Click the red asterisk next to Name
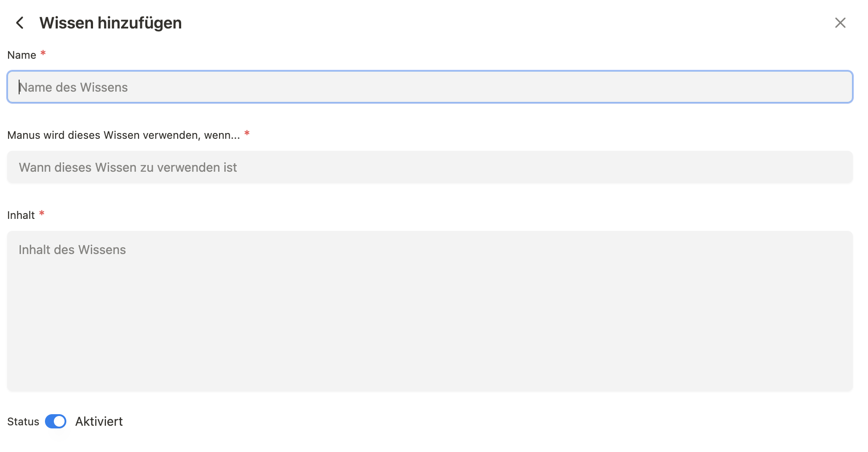 [x=43, y=53]
